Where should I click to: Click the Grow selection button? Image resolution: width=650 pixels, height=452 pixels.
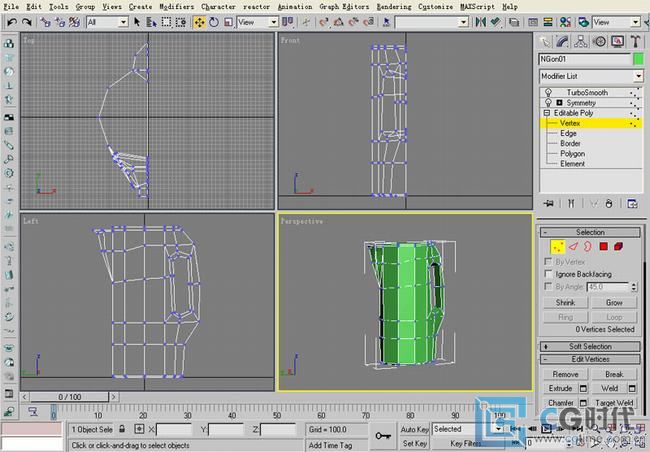(614, 303)
